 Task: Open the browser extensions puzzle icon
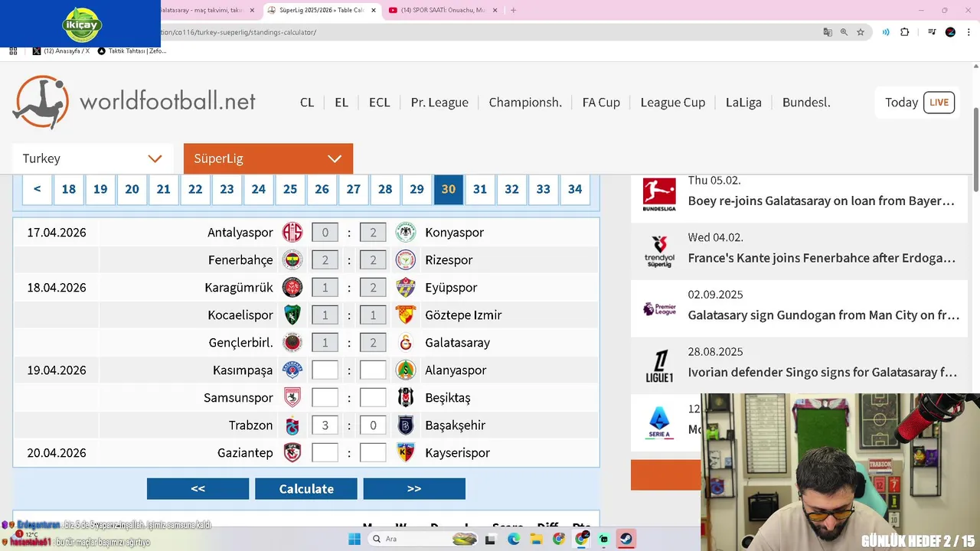tap(905, 32)
